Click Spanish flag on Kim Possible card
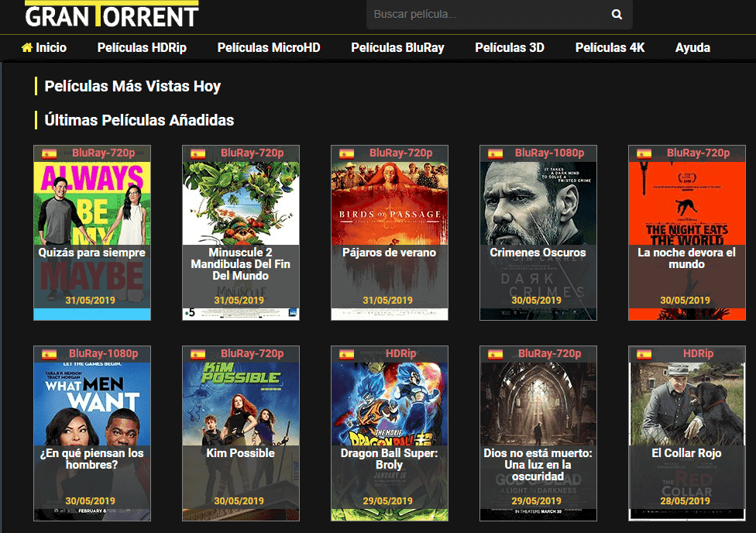756x533 pixels. [198, 354]
